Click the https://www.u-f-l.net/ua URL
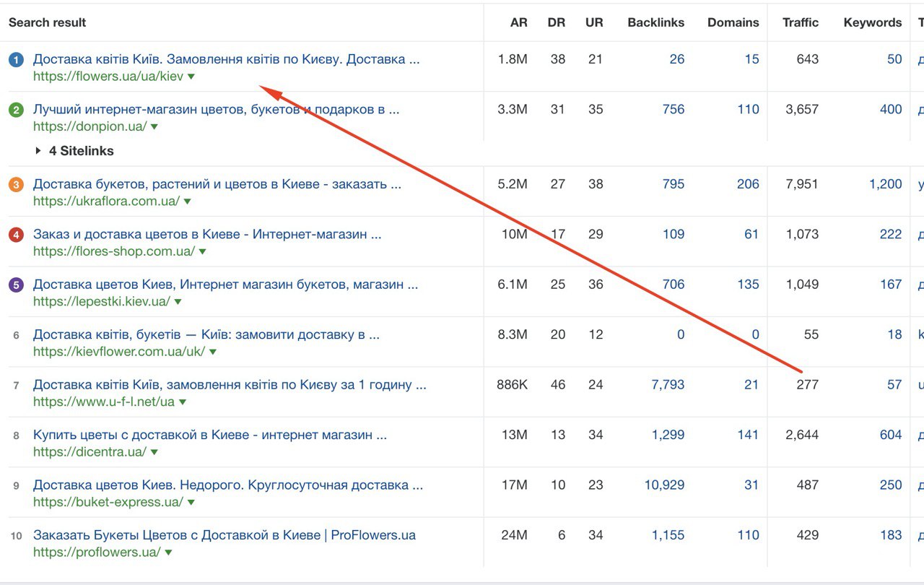The height and width of the screenshot is (585, 924). pyautogui.click(x=104, y=402)
